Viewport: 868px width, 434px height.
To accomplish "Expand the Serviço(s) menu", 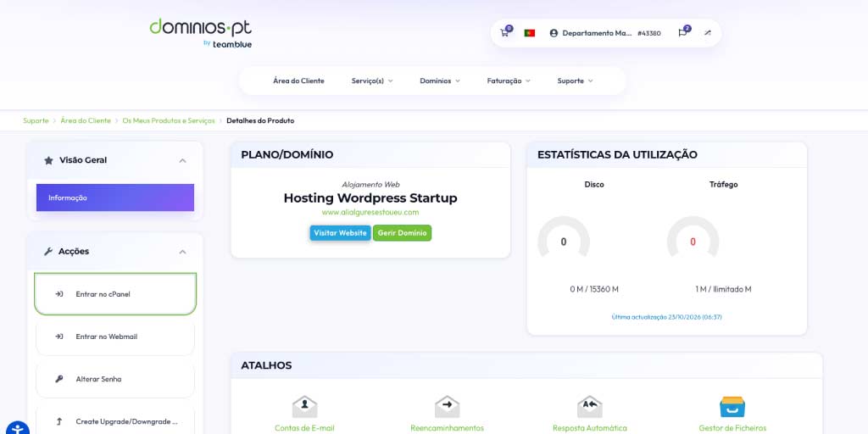I will click(x=372, y=81).
